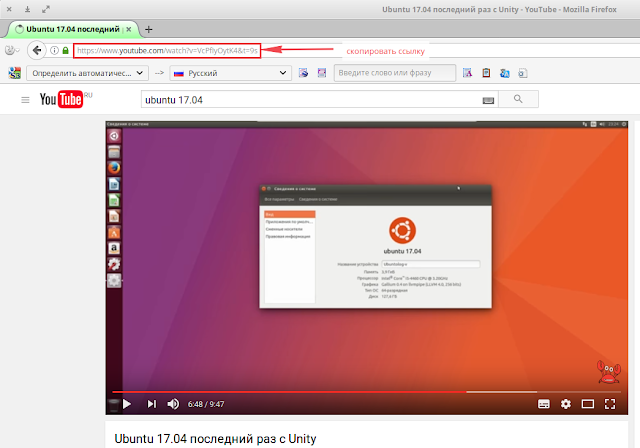Open target language dropdown Русский

point(230,73)
